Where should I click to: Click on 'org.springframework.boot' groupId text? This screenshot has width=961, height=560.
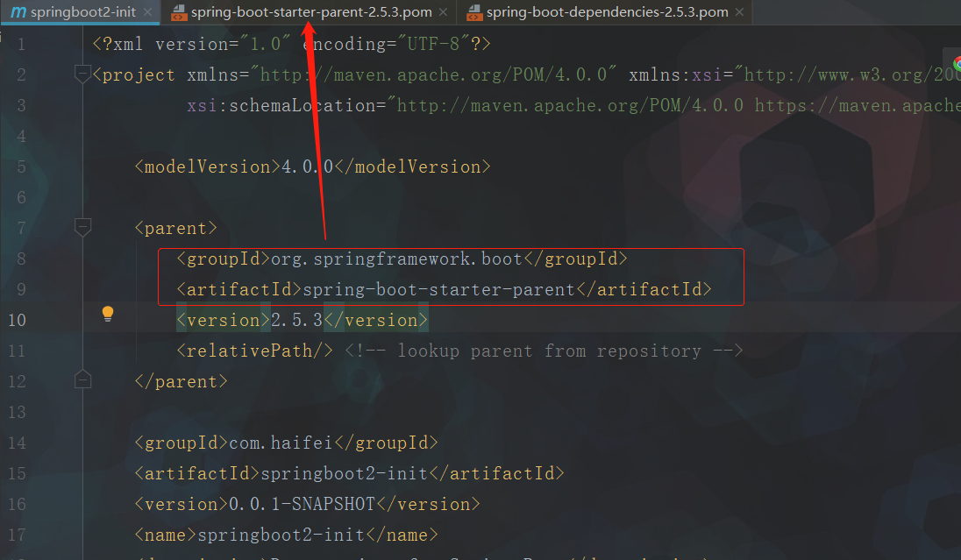coord(396,259)
